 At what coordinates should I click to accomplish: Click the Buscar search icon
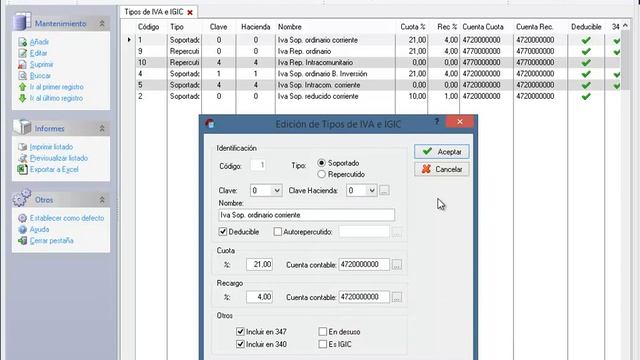pyautogui.click(x=22, y=76)
